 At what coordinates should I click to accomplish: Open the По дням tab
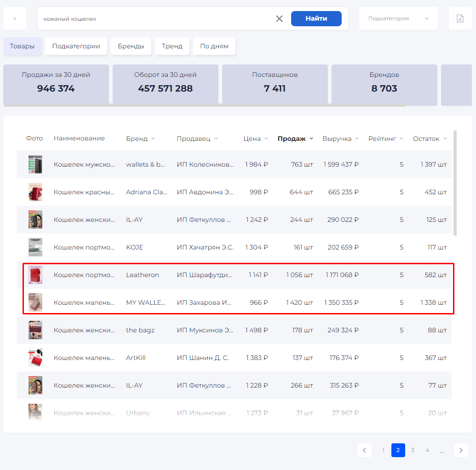coord(214,46)
